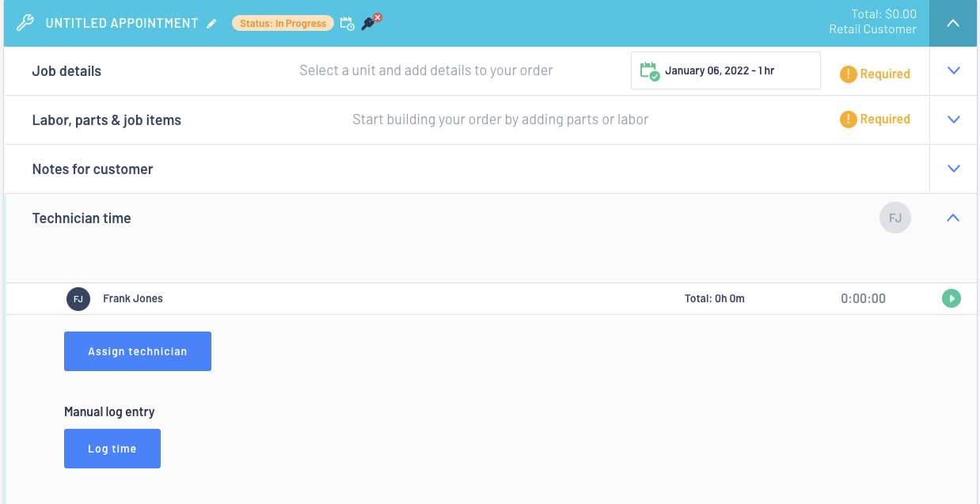Click the 0:00:00 timer value
Screen dimensions: 980x504
click(863, 298)
